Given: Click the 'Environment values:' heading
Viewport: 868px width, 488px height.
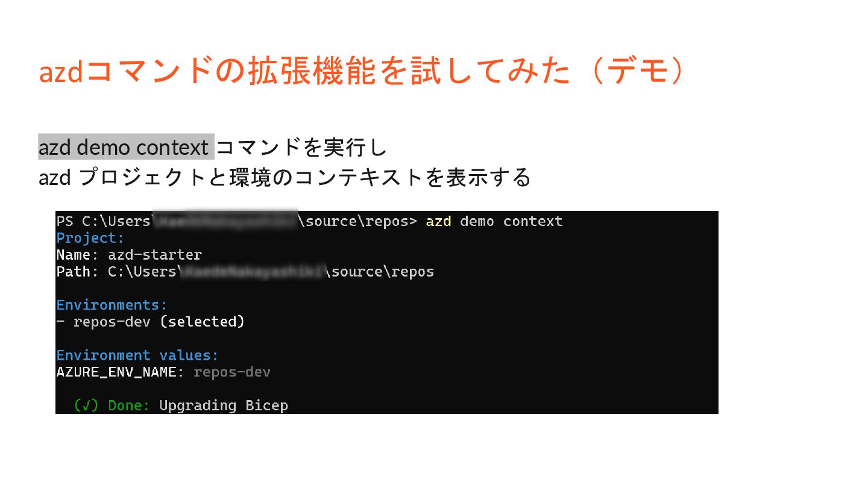Looking at the screenshot, I should pos(137,355).
